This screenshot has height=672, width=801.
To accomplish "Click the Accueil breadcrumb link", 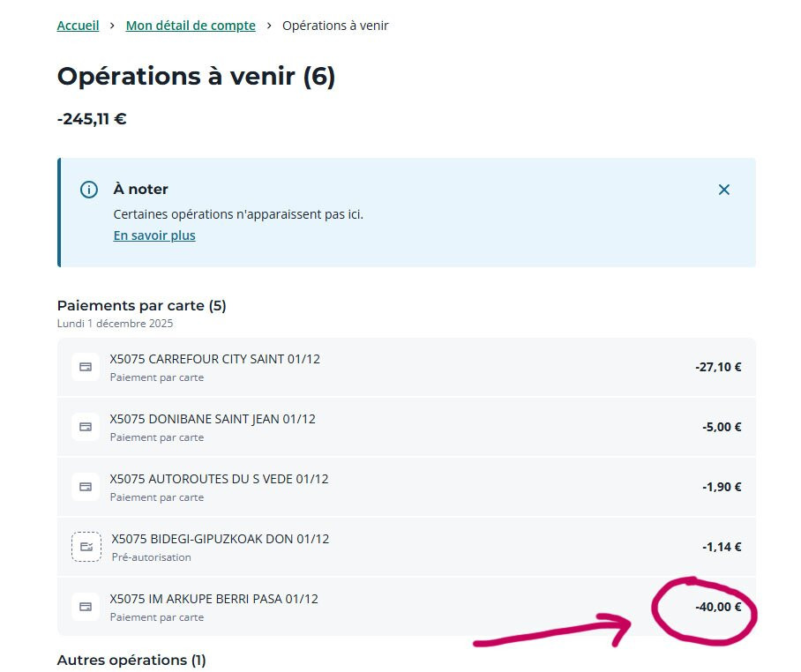I will point(78,26).
